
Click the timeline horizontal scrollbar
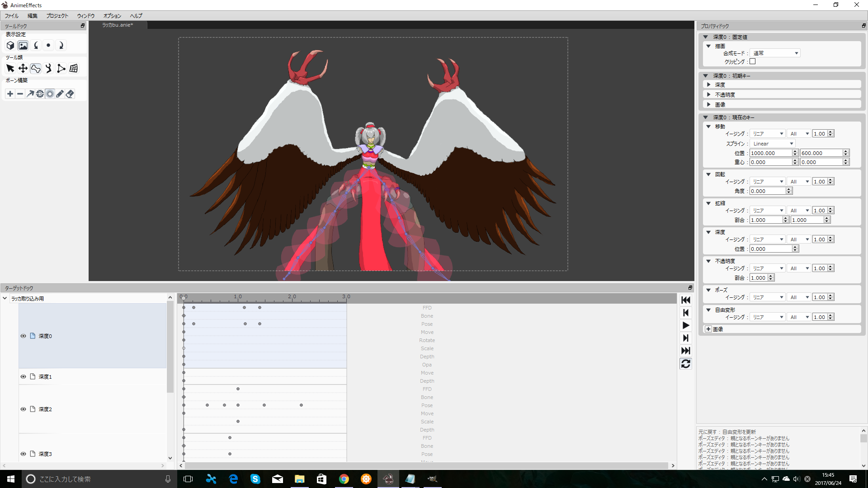(426, 465)
